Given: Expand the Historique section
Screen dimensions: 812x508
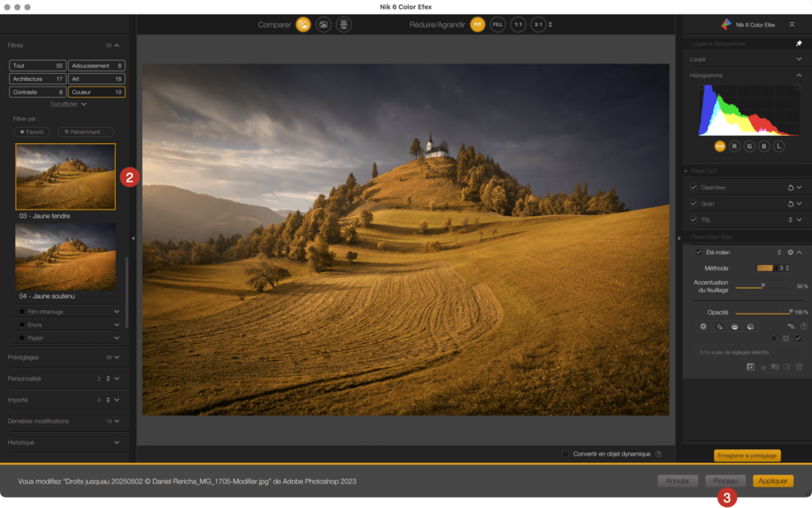Looking at the screenshot, I should pyautogui.click(x=117, y=442).
